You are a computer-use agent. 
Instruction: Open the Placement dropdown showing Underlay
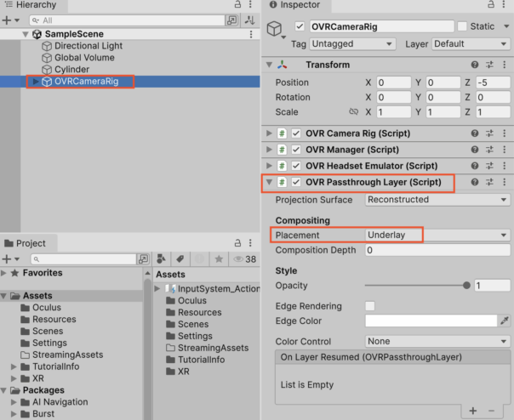coord(436,235)
